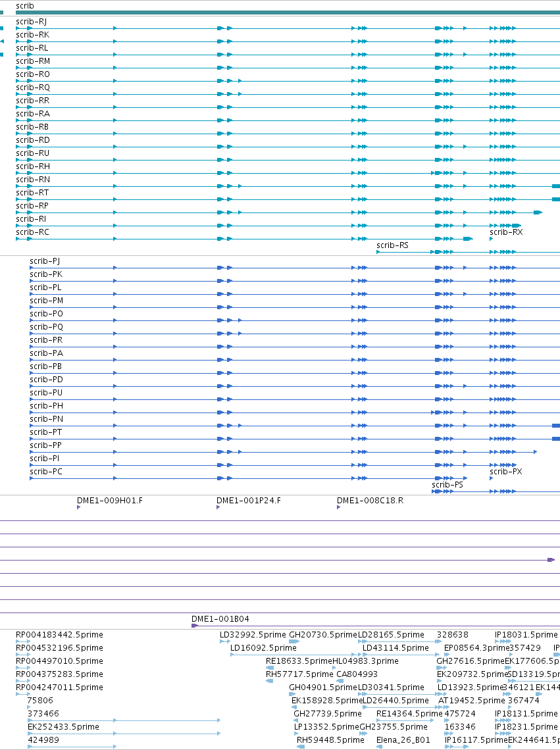Click transcript scrib-RR label
Image resolution: width=560 pixels, height=750 pixels.
[x=32, y=101]
